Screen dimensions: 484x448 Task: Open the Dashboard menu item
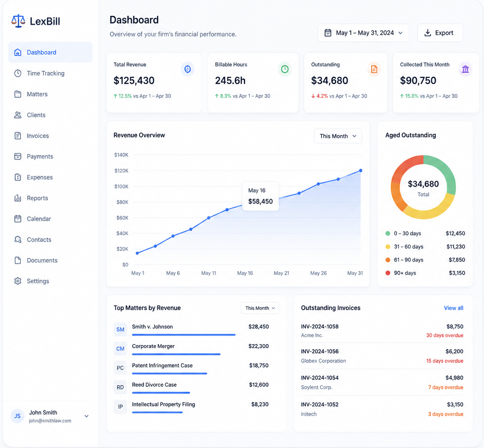click(x=50, y=52)
